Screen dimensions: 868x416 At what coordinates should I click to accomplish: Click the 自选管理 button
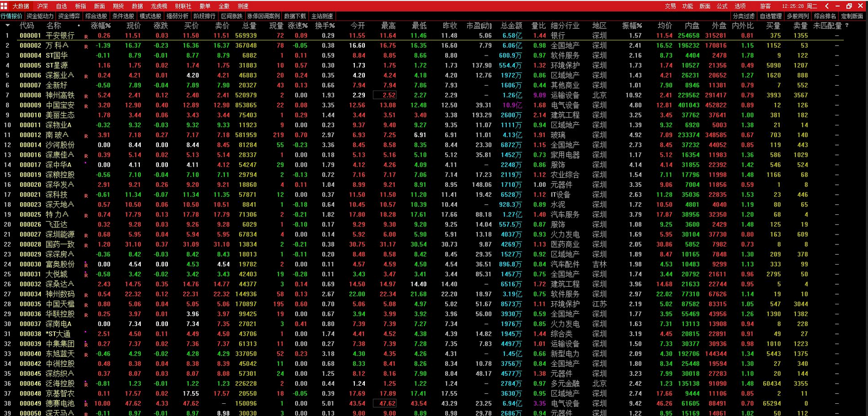(771, 16)
